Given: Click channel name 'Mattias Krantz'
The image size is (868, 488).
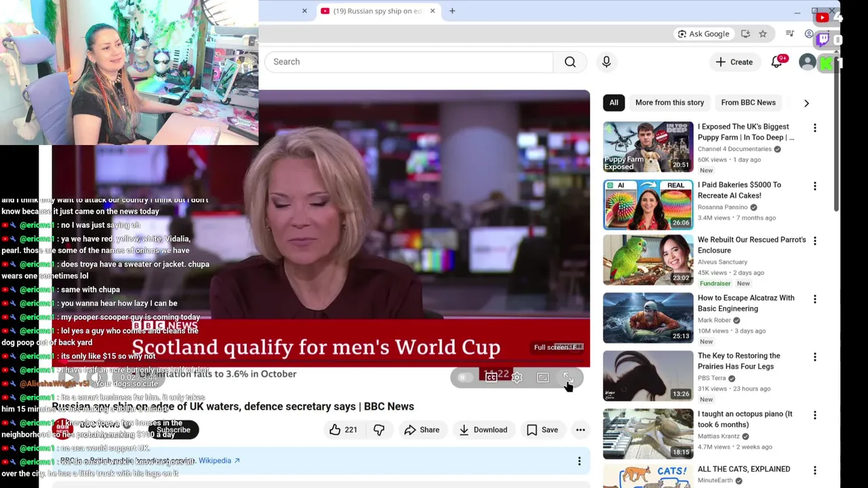Looking at the screenshot, I should point(719,436).
